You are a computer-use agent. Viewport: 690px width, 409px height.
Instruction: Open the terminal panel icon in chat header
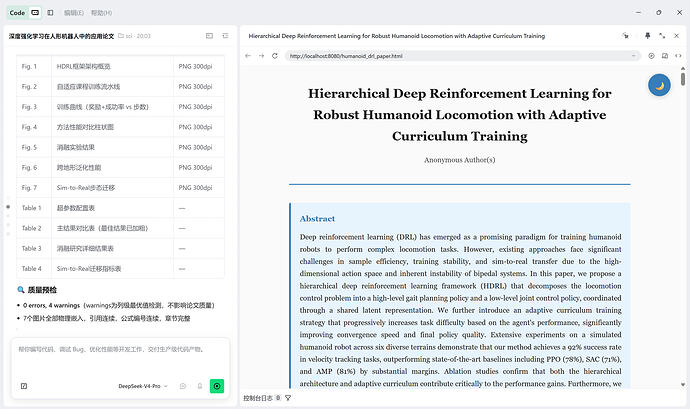[209, 36]
